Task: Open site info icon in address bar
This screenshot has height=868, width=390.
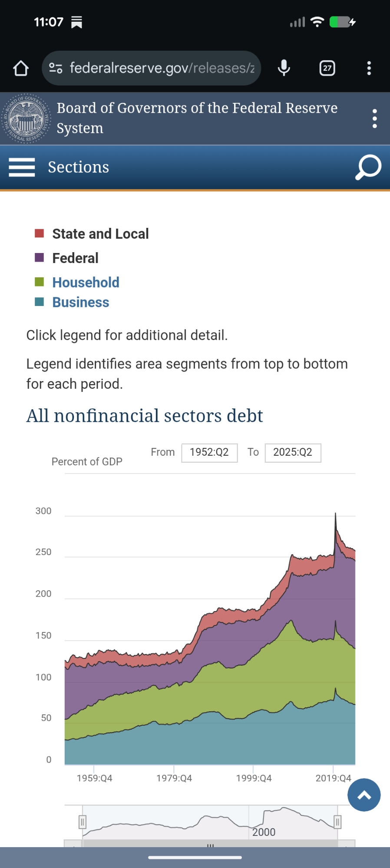Action: tap(56, 68)
